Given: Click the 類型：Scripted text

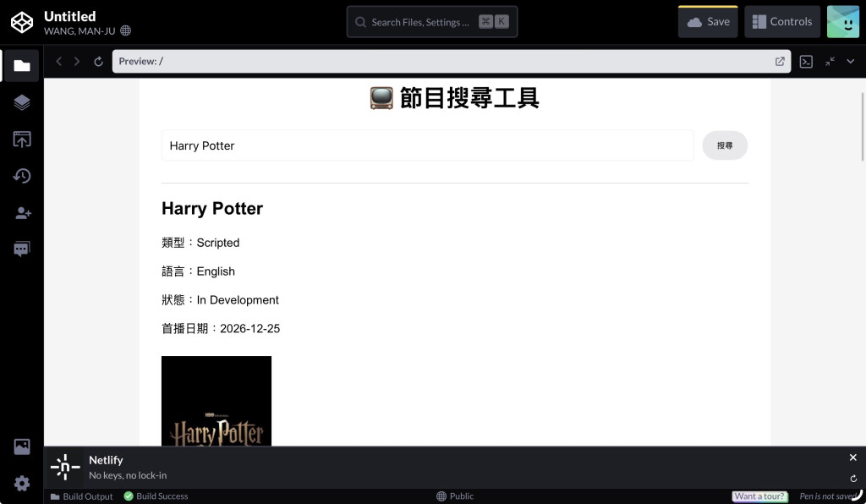Looking at the screenshot, I should (200, 243).
